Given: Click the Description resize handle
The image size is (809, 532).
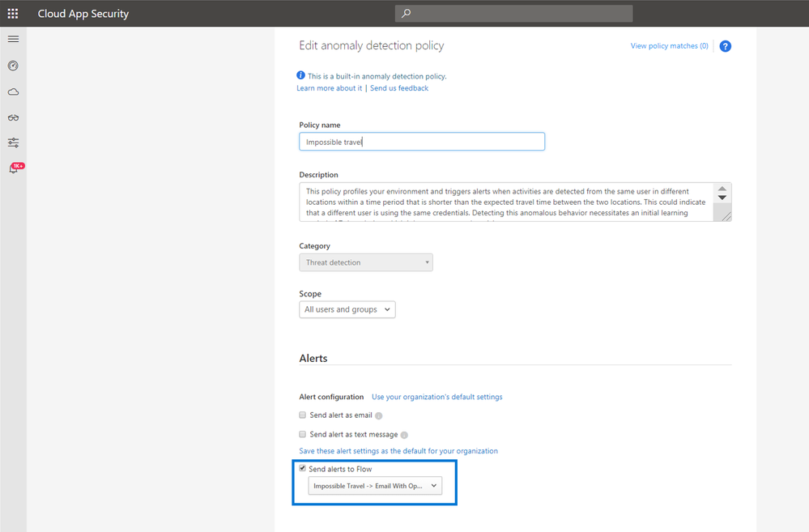Looking at the screenshot, I should pyautogui.click(x=726, y=217).
